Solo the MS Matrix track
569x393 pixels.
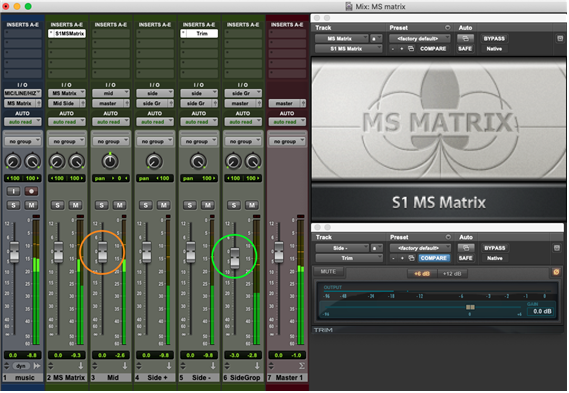(x=57, y=205)
